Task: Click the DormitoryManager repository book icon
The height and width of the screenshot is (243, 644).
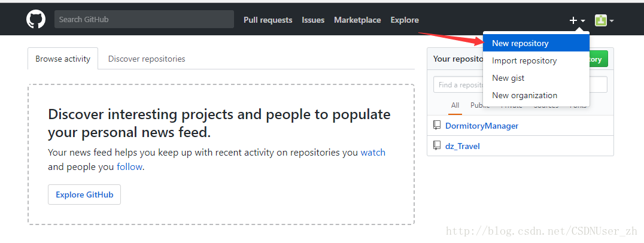Action: click(x=437, y=125)
